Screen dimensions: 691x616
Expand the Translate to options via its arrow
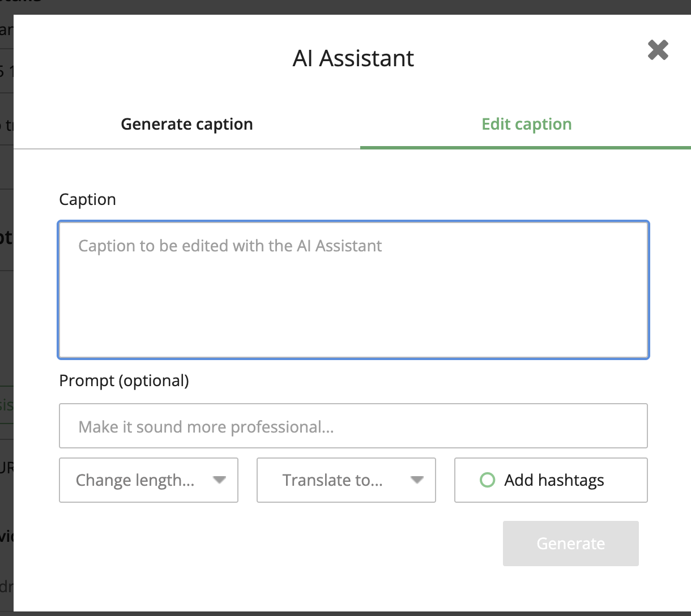[x=417, y=480]
